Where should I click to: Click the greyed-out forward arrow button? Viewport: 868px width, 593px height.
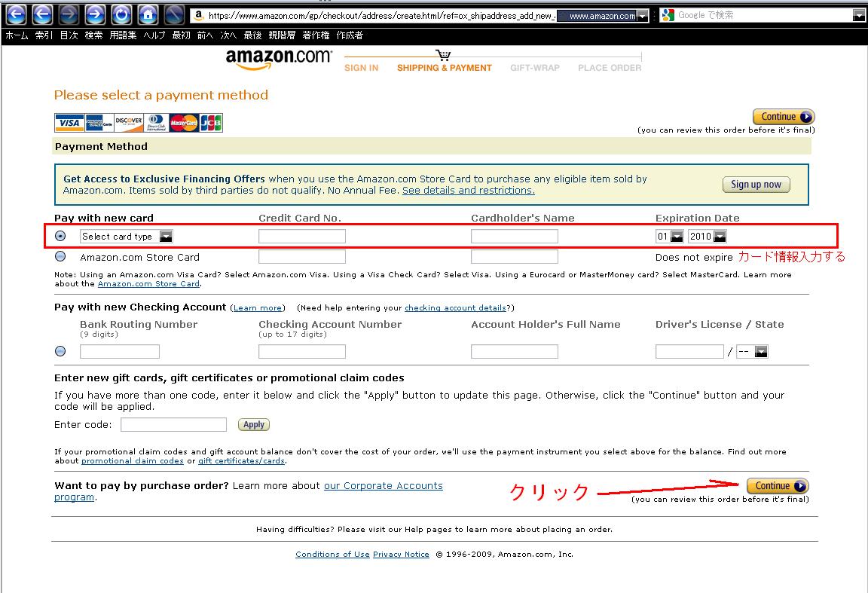pos(69,14)
